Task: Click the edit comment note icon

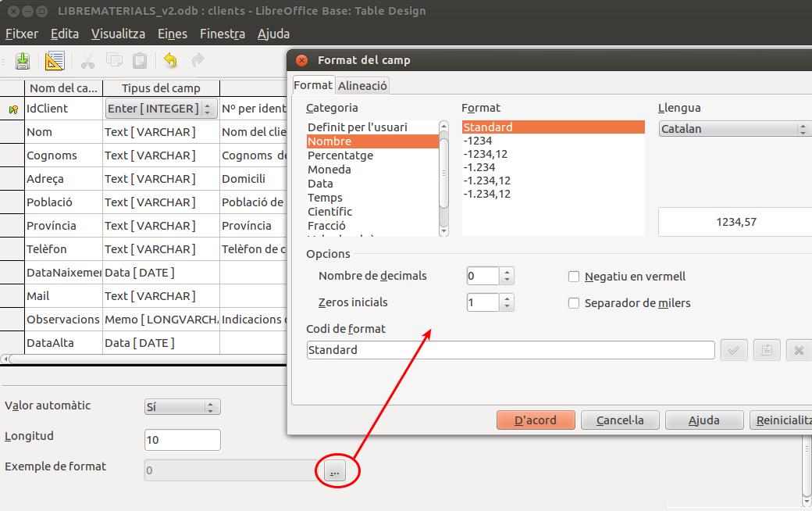Action: point(766,351)
